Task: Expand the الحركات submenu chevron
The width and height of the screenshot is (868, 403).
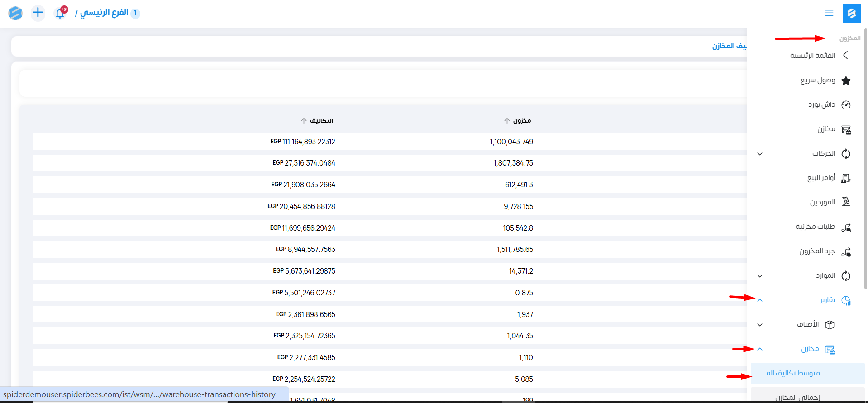Action: click(760, 154)
